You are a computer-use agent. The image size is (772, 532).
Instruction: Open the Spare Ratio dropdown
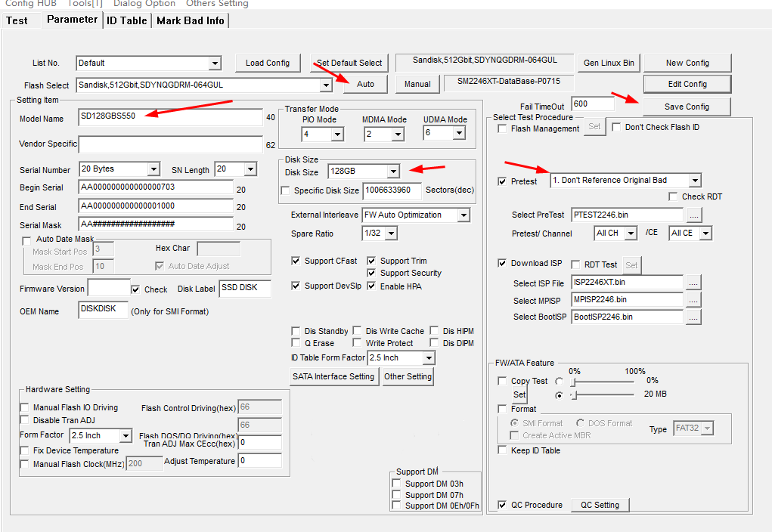(x=391, y=234)
